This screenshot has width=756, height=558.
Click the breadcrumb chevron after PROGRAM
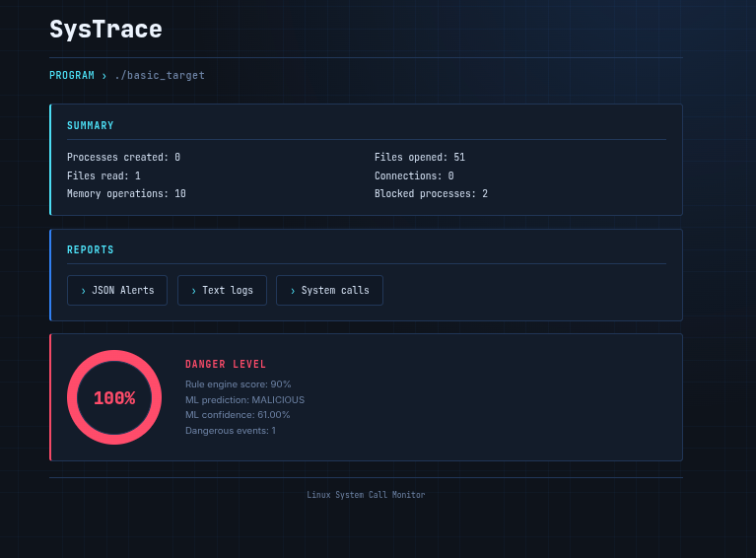pyautogui.click(x=104, y=76)
